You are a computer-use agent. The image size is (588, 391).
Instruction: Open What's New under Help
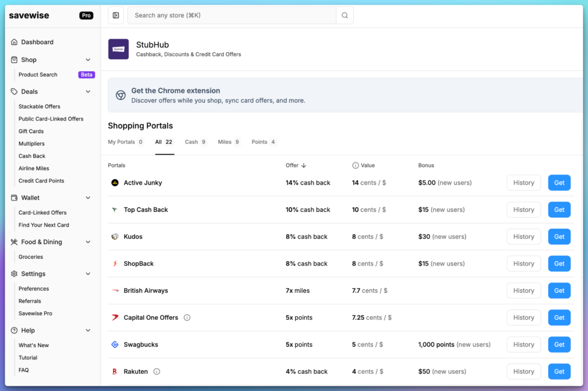point(34,345)
